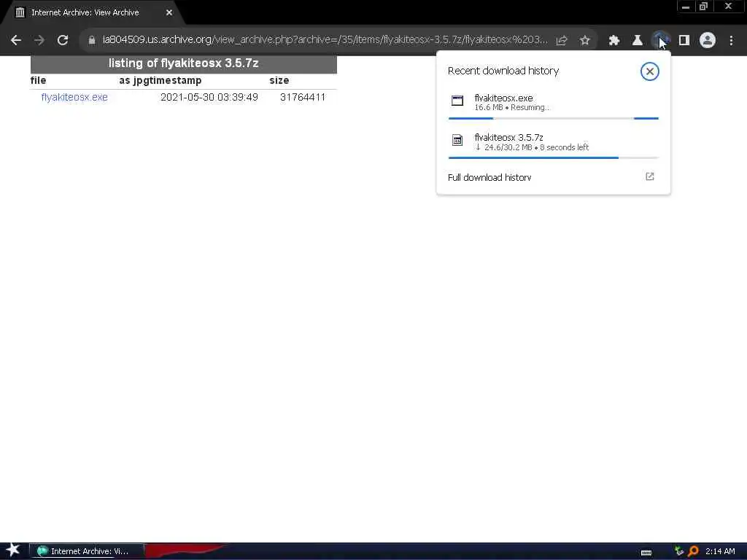Click the 'size' column header
Viewport: 747px width, 560px height.
(x=279, y=80)
